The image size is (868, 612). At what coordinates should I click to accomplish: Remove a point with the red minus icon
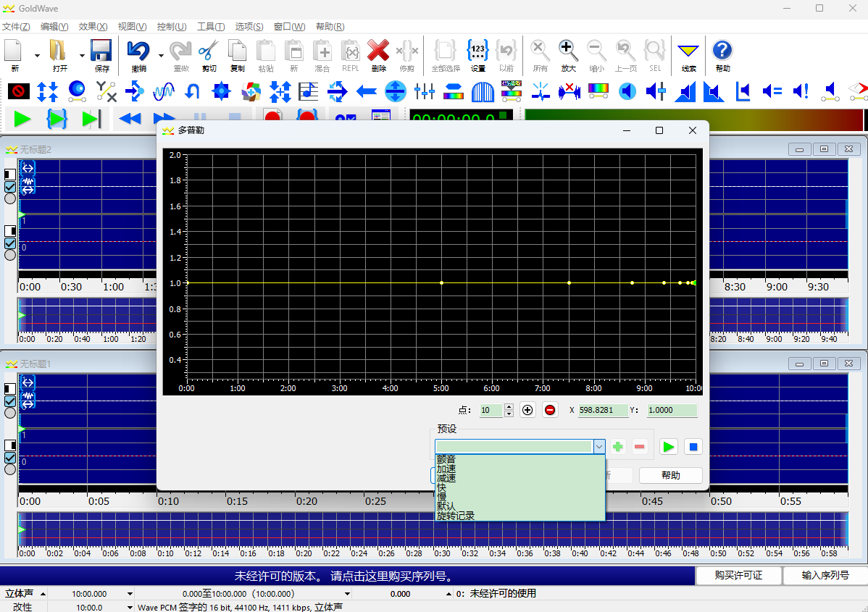pos(550,410)
